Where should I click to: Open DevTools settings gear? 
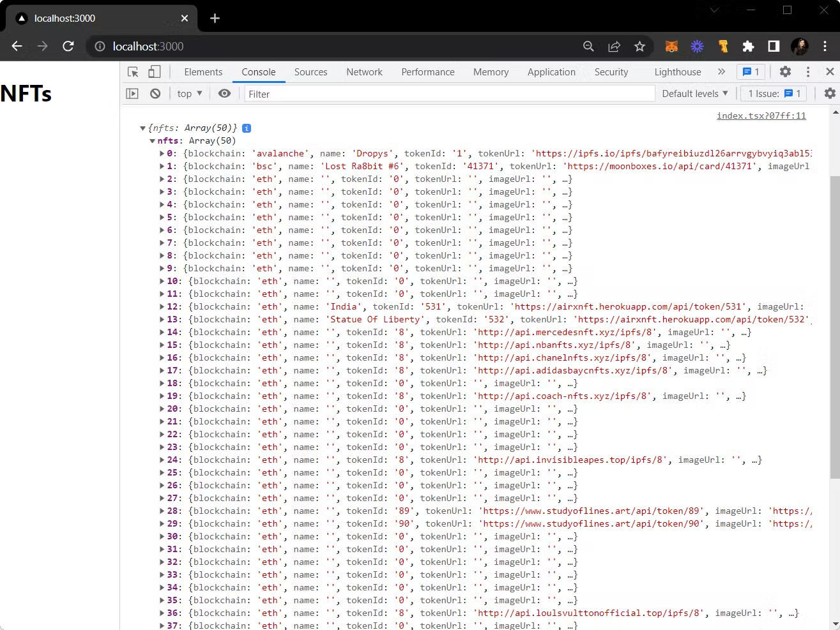[x=785, y=72]
